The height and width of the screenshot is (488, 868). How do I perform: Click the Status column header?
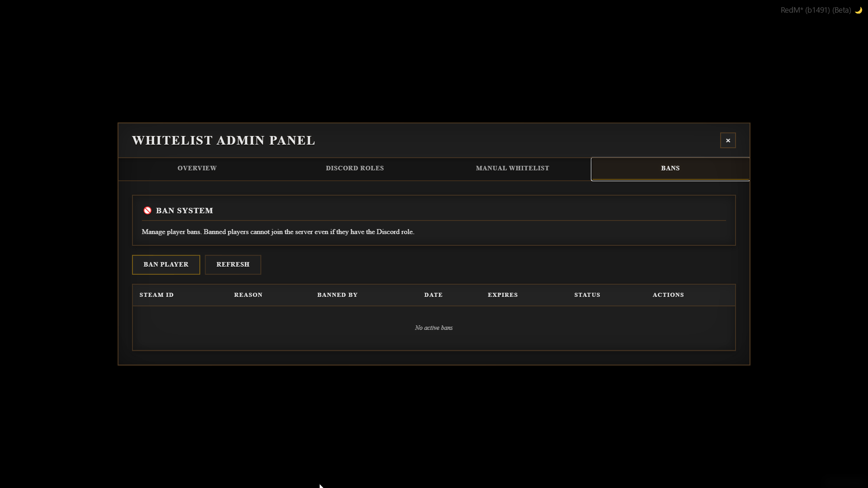587,295
